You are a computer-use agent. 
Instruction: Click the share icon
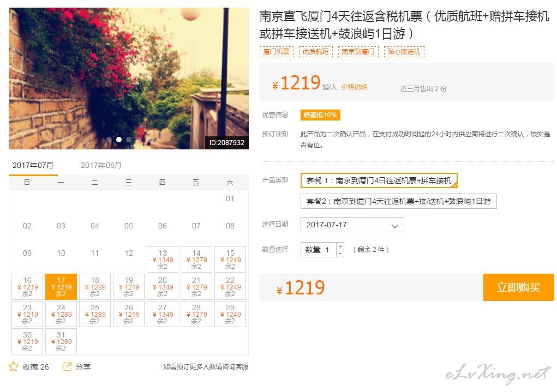(x=67, y=366)
